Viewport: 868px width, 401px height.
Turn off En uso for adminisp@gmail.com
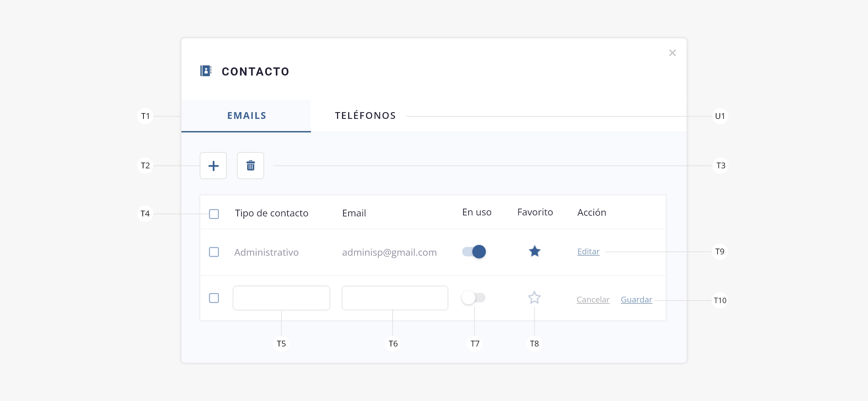click(x=474, y=252)
